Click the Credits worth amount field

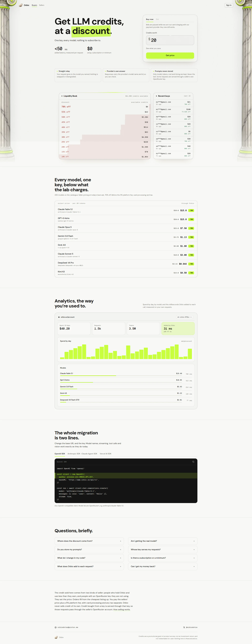[170, 40]
